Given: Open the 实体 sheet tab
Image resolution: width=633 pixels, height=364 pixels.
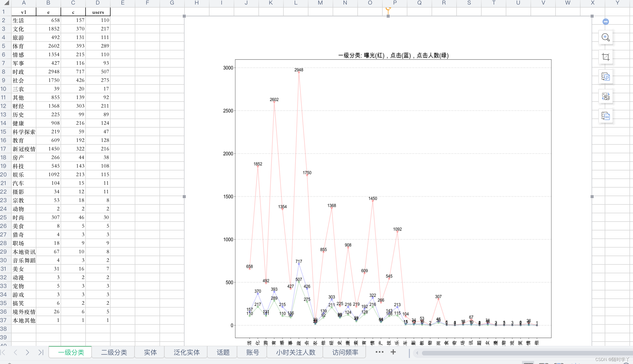Looking at the screenshot, I should tap(150, 352).
